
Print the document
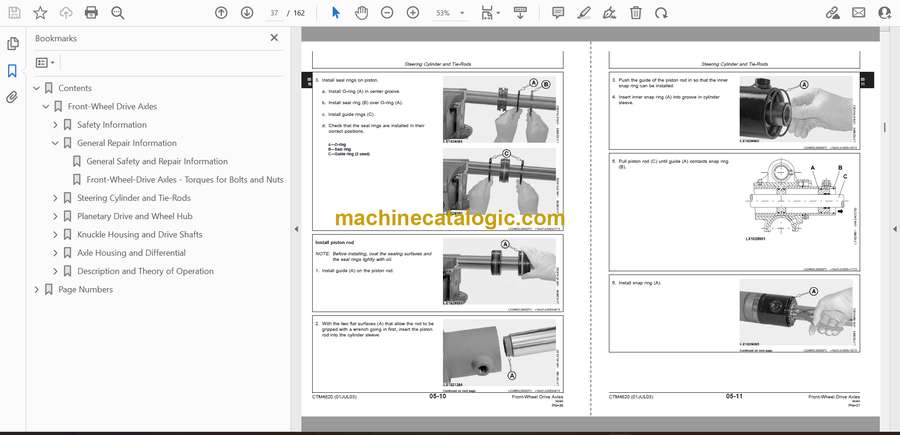pyautogui.click(x=91, y=13)
